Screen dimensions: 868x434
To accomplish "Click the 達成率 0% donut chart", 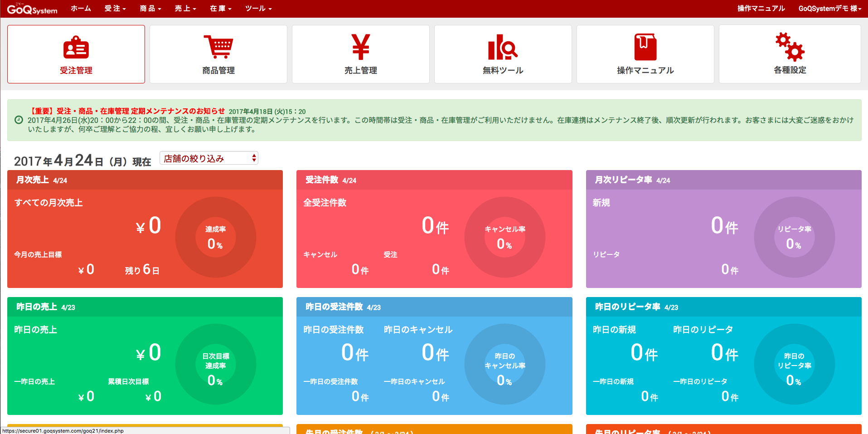I will pos(216,237).
